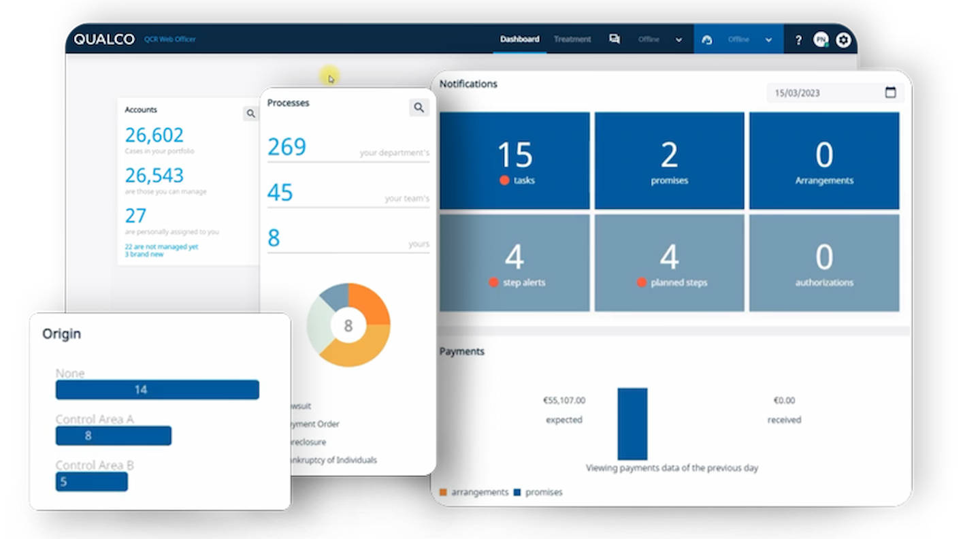Click the 15/03/2023 date field
Viewport: 980px width, 539px height.
[x=823, y=93]
